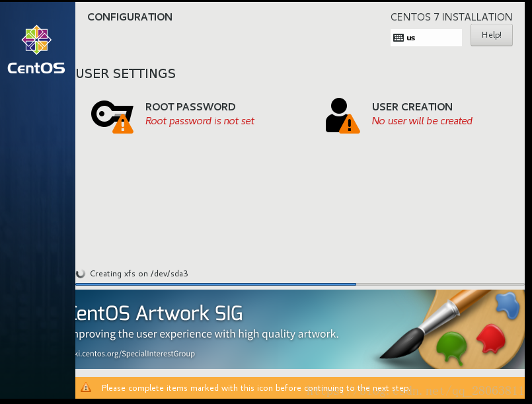Click the installation progress bar
532x404 pixels.
[300, 284]
